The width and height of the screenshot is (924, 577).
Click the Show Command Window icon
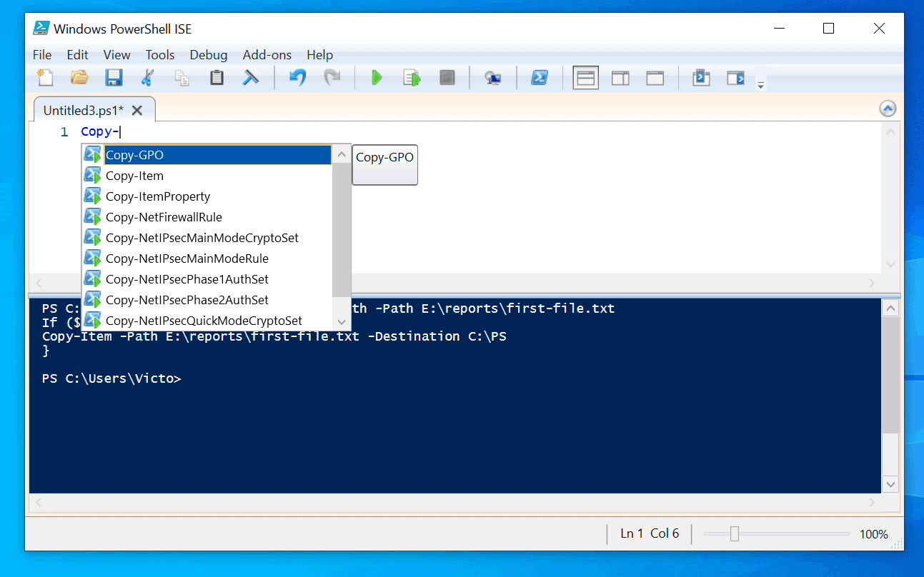(x=701, y=77)
